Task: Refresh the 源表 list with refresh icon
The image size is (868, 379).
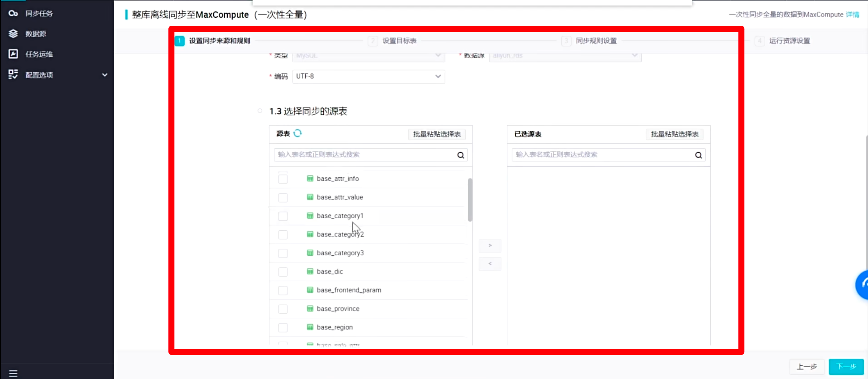Action: tap(298, 133)
